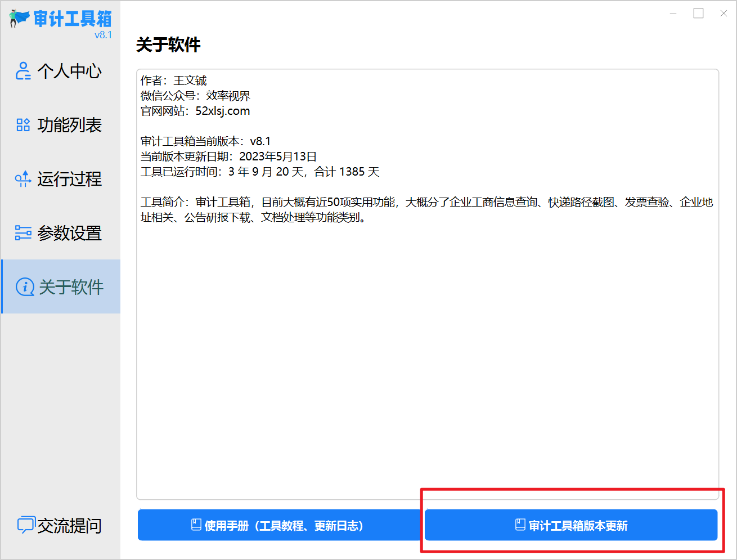Screen dimensions: 737x560
Task: Click the 参数设置 sliders icon
Action: (x=23, y=232)
